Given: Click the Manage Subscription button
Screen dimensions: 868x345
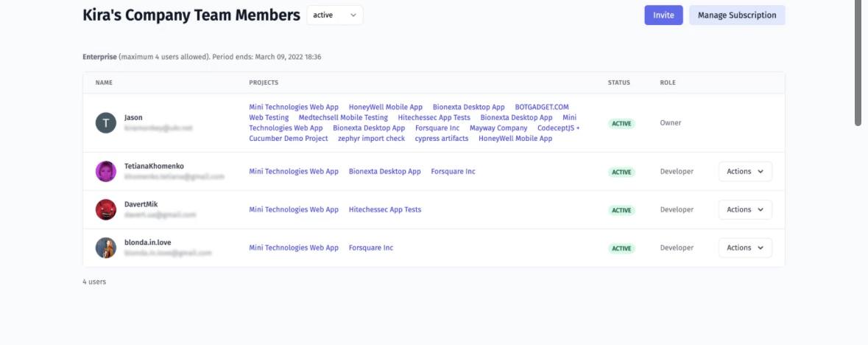Looking at the screenshot, I should click(x=737, y=15).
